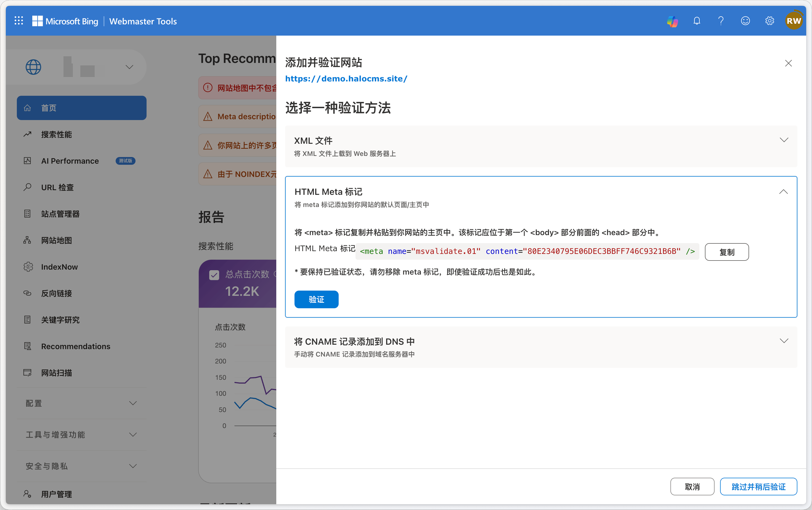
Task: Click the blue 验证 button
Action: tap(316, 299)
